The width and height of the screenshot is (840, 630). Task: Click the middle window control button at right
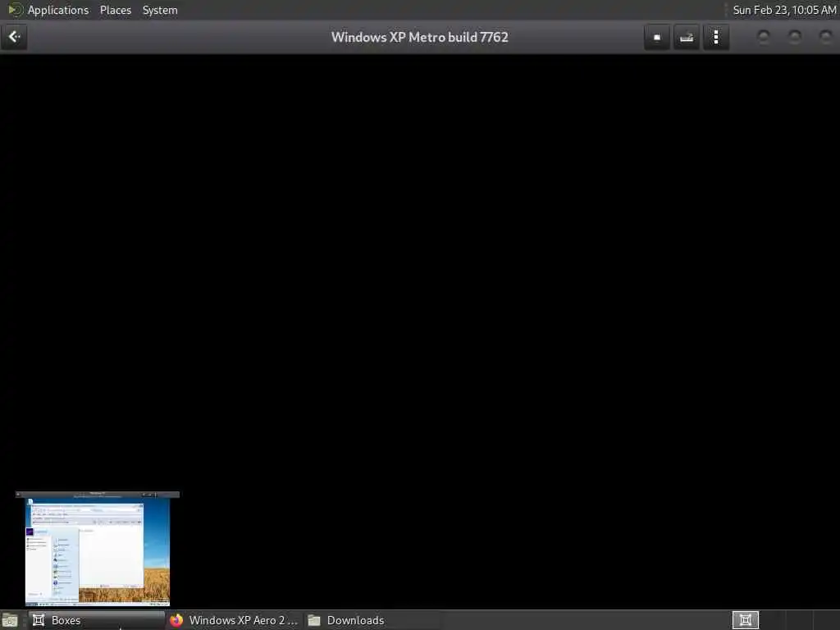pos(795,37)
